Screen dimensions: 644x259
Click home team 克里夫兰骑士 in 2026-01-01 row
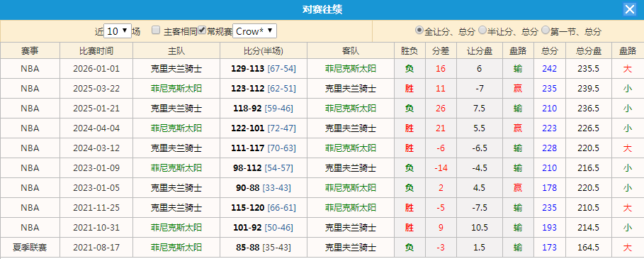pos(176,69)
